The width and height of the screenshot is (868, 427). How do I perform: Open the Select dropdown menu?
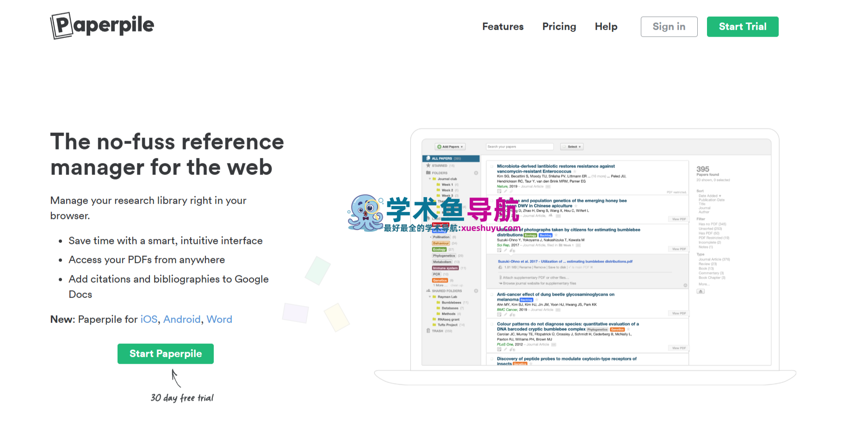572,147
